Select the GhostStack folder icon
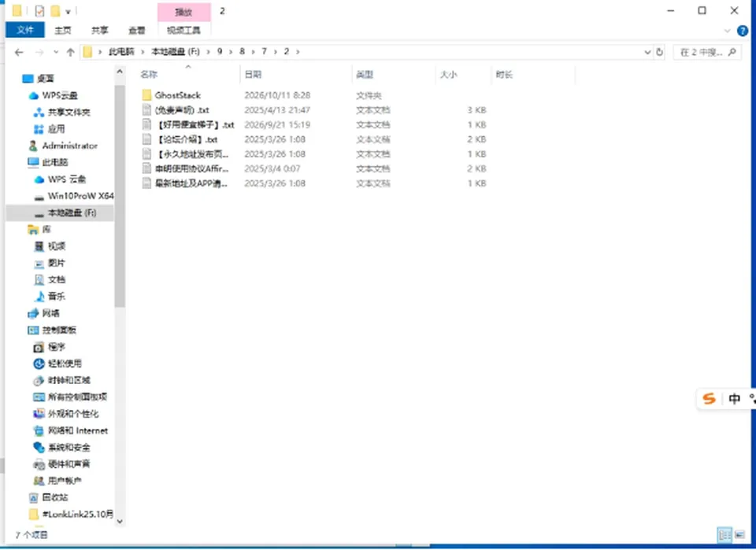756x550 pixels. pyautogui.click(x=146, y=95)
